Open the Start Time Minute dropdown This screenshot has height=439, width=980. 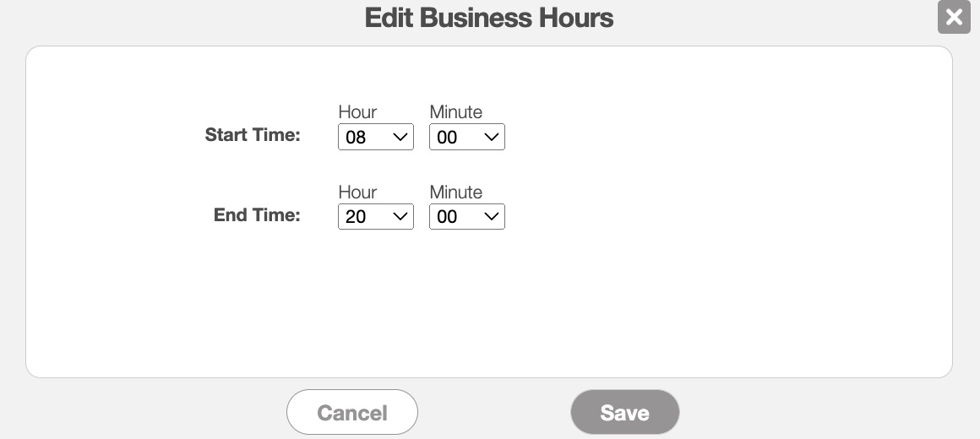pyautogui.click(x=466, y=137)
